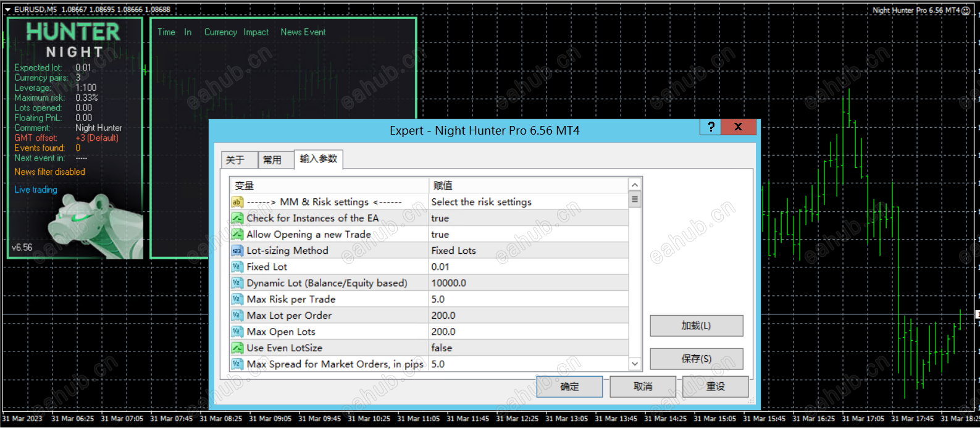Click the Time column header in news panel
The width and height of the screenshot is (980, 428).
tap(166, 32)
